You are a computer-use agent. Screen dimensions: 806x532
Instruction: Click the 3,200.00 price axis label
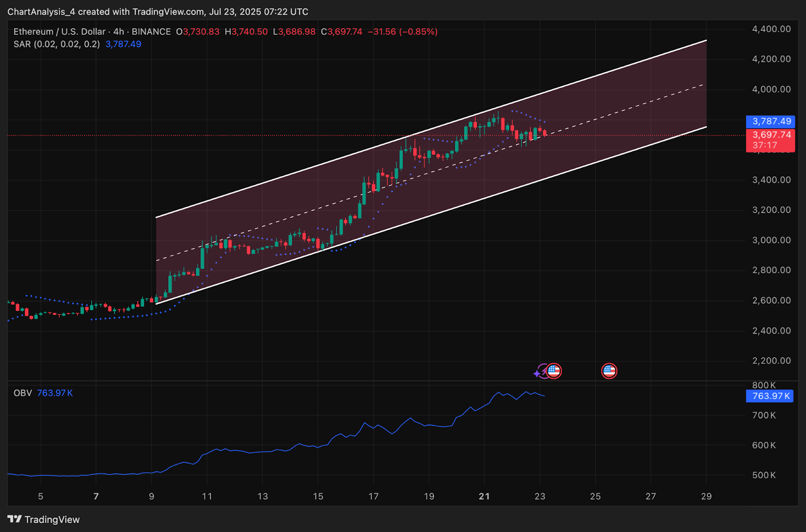tap(771, 210)
